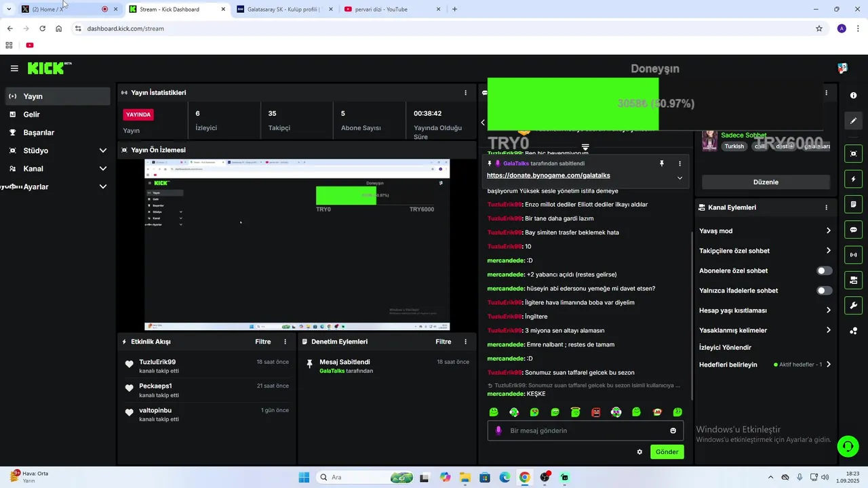The height and width of the screenshot is (488, 868).
Task: Collapse chat panel with left arrow
Action: 483,123
